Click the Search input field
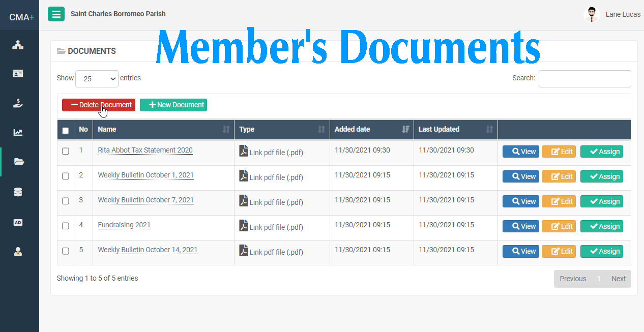The height and width of the screenshot is (332, 644). 584,79
